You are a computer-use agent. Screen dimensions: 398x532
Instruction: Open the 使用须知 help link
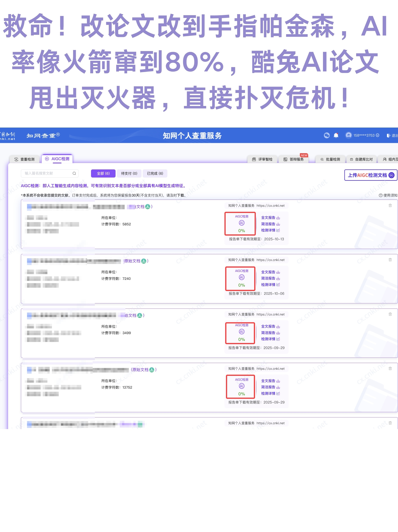(388, 195)
